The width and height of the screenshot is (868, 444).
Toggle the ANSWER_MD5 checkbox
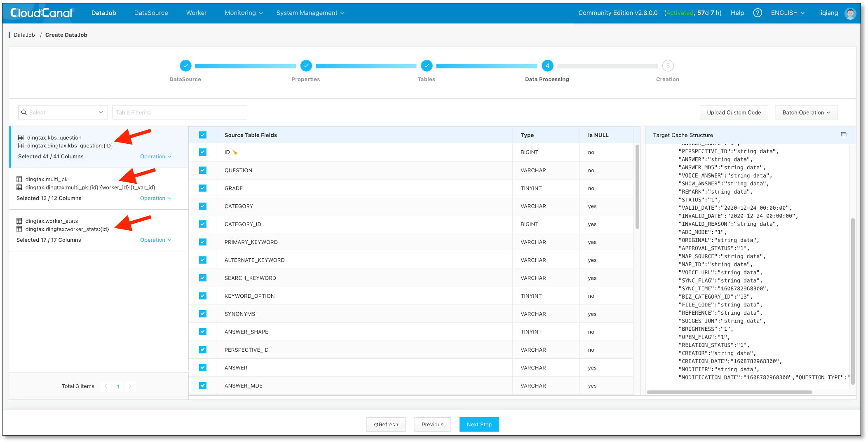pyautogui.click(x=202, y=386)
